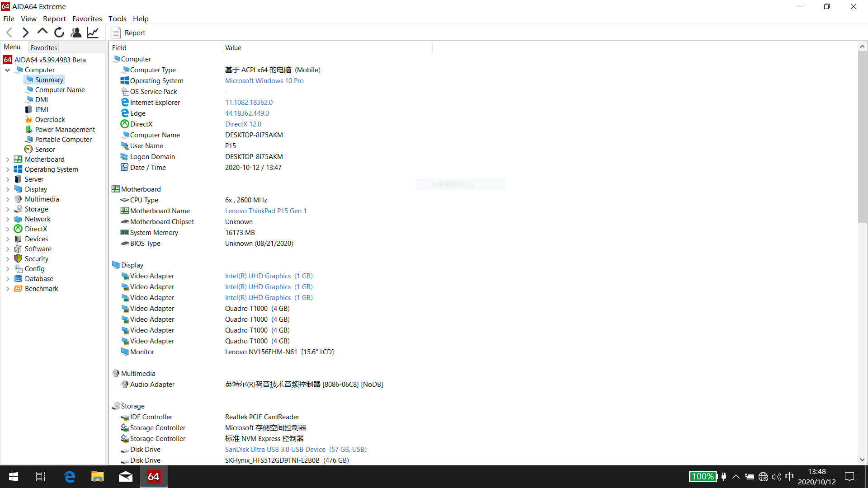Click the vertical scrollbar down arrow
Image resolution: width=868 pixels, height=488 pixels.
click(862, 460)
